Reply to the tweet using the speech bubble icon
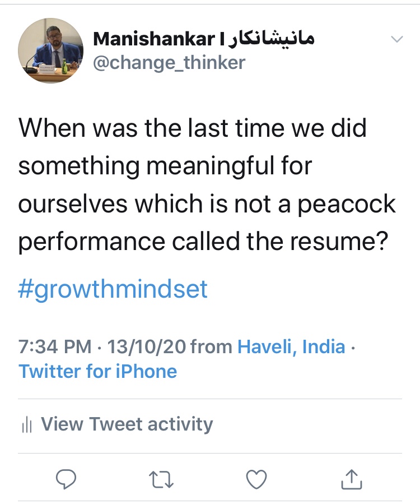 66,479
